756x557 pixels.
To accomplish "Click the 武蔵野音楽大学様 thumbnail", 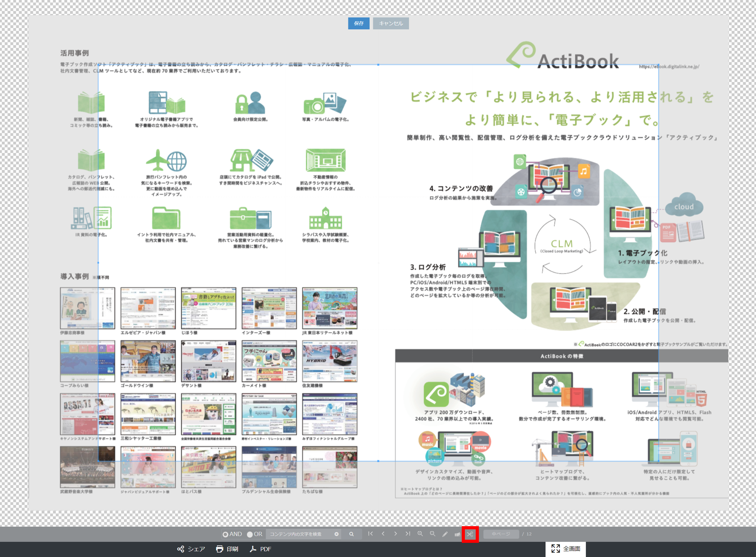I will [87, 467].
